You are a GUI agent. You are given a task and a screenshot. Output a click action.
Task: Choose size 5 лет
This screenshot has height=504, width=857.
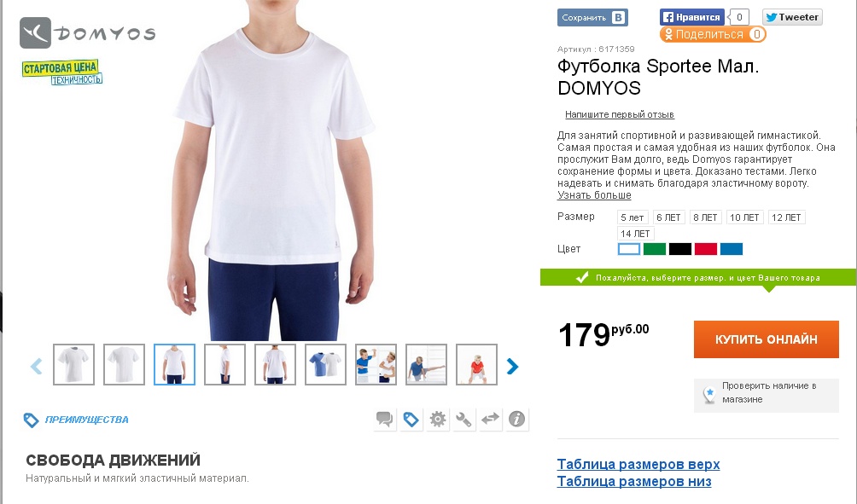633,217
